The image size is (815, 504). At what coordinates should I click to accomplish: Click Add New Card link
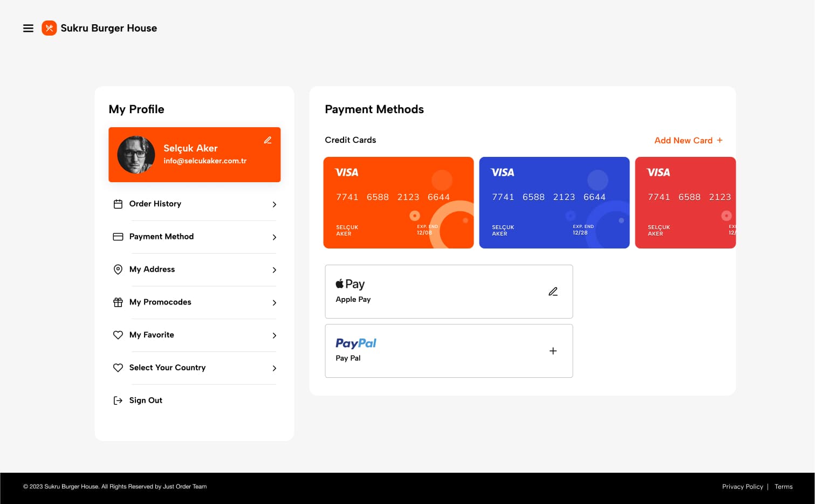(688, 140)
